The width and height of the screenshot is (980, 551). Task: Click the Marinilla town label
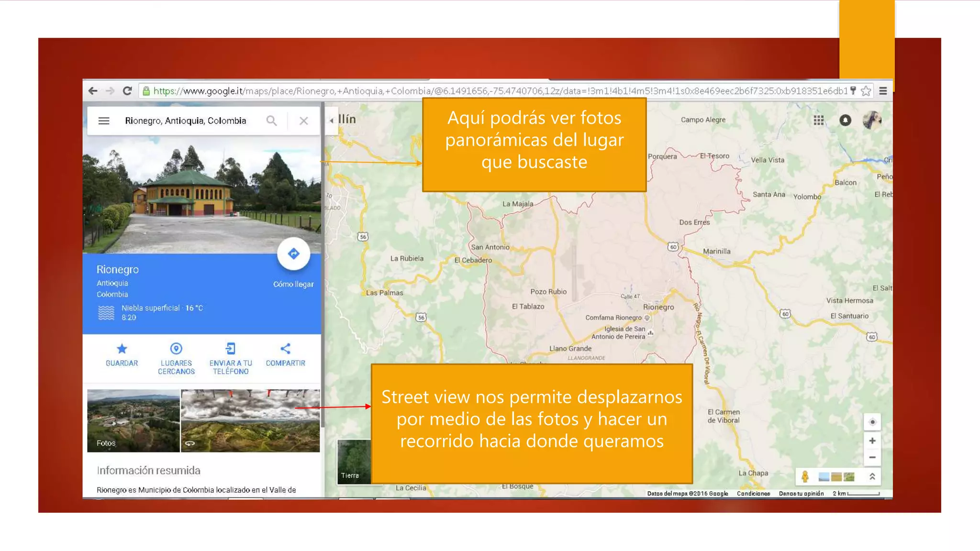coord(717,252)
